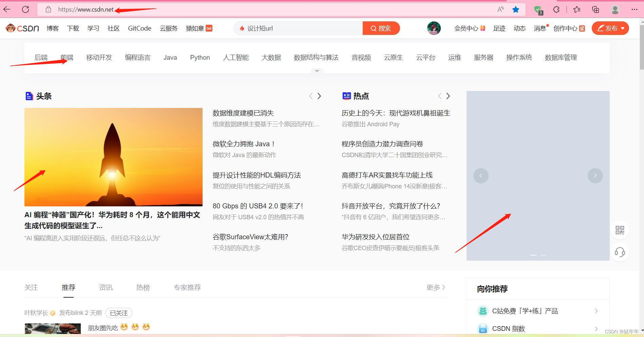Expand the category bar chevron

tap(317, 71)
